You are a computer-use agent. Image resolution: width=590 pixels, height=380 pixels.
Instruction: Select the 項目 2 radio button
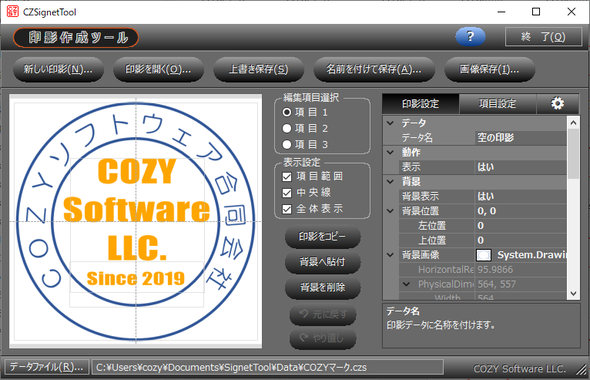[x=287, y=128]
